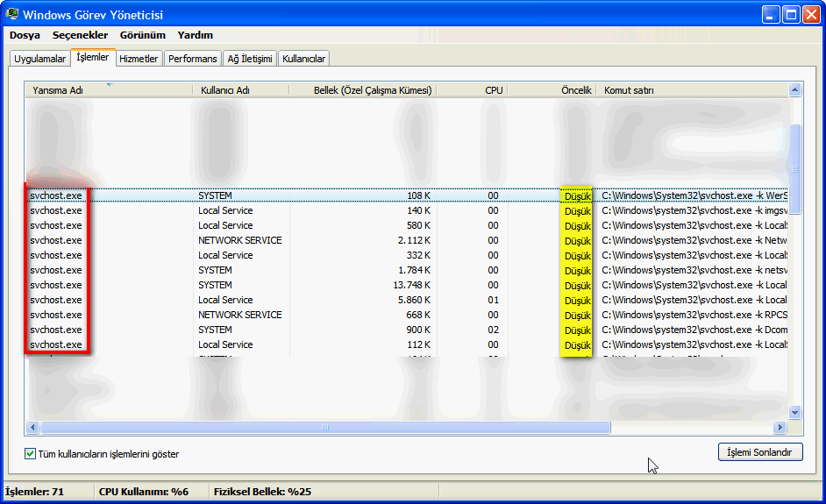The height and width of the screenshot is (504, 826).
Task: Select svchost.exe in the 13.748 K row
Action: pos(56,285)
